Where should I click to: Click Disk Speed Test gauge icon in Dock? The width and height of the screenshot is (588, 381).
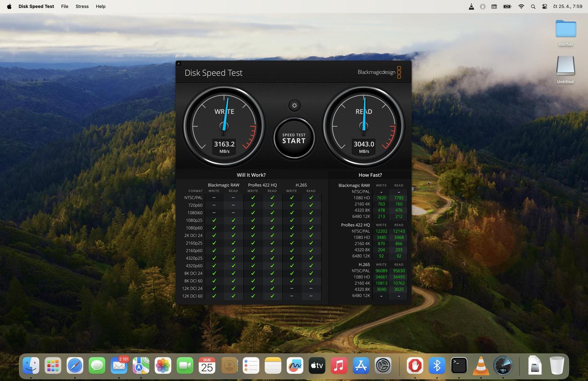[x=503, y=366]
